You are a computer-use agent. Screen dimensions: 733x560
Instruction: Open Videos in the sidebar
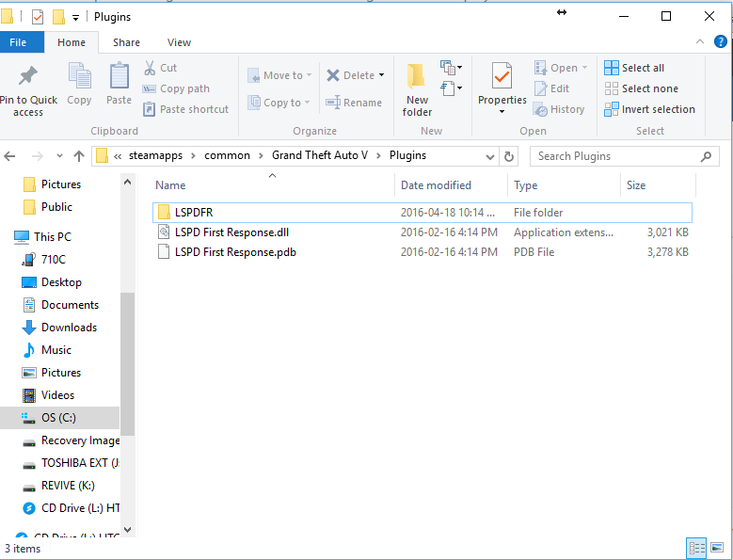pos(49,395)
